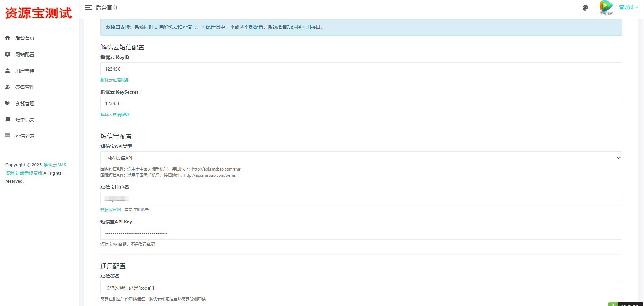Click the 通用配置 section heading
This screenshot has width=644, height=306.
click(x=113, y=266)
